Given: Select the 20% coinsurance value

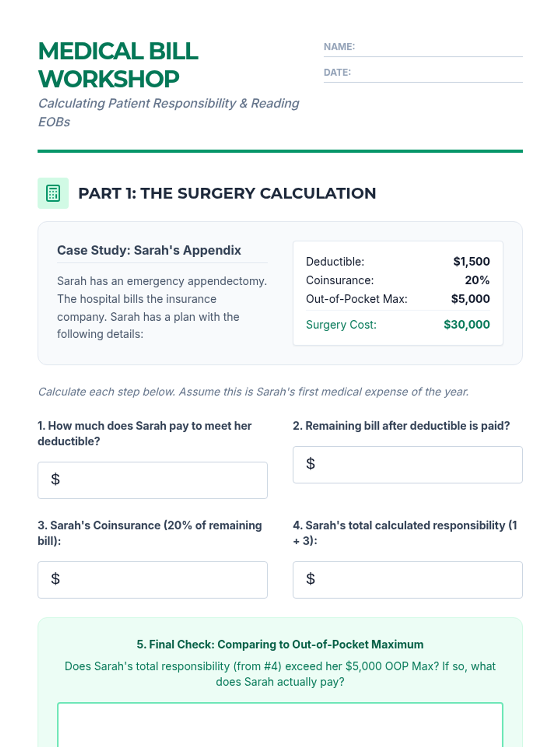Looking at the screenshot, I should click(477, 280).
